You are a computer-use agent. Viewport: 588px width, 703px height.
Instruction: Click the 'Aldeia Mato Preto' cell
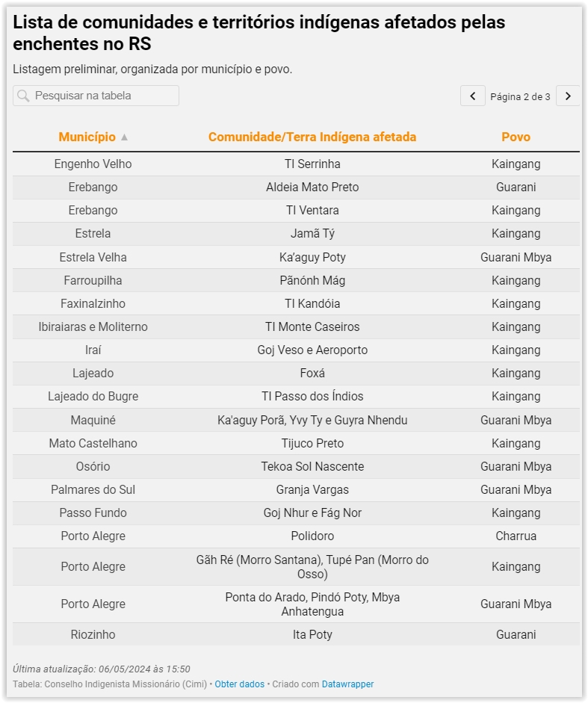(x=312, y=187)
